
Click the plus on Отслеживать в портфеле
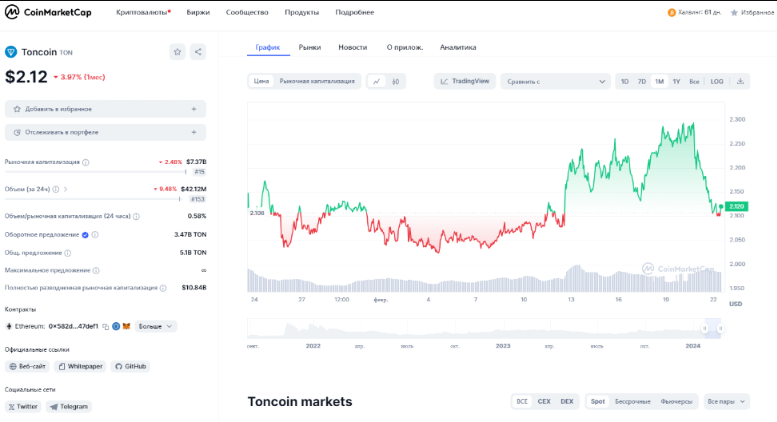194,132
